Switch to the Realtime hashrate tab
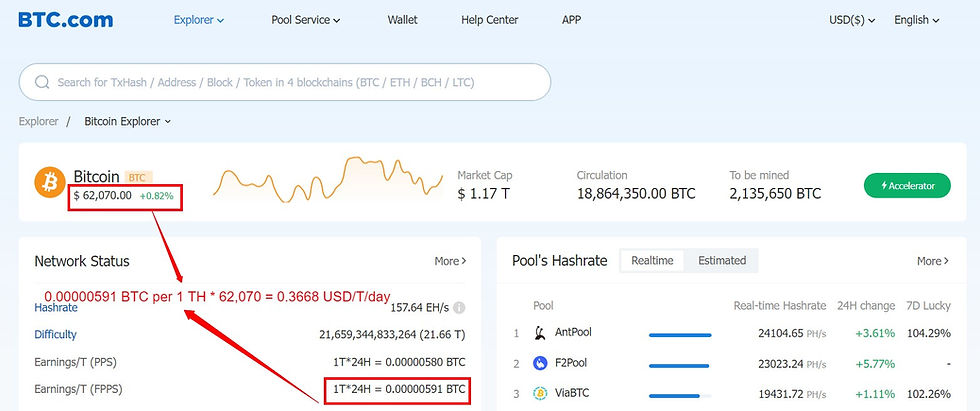Image resolution: width=980 pixels, height=411 pixels. click(x=652, y=260)
